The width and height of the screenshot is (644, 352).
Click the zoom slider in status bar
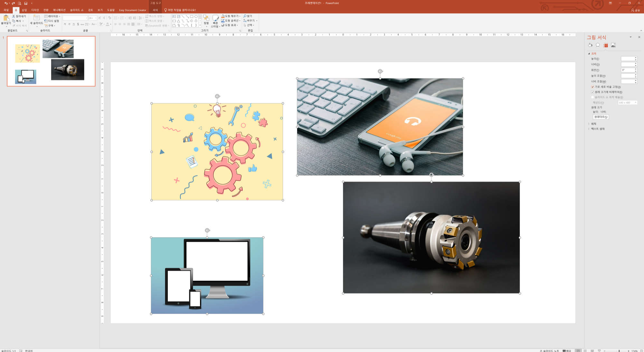point(619,351)
